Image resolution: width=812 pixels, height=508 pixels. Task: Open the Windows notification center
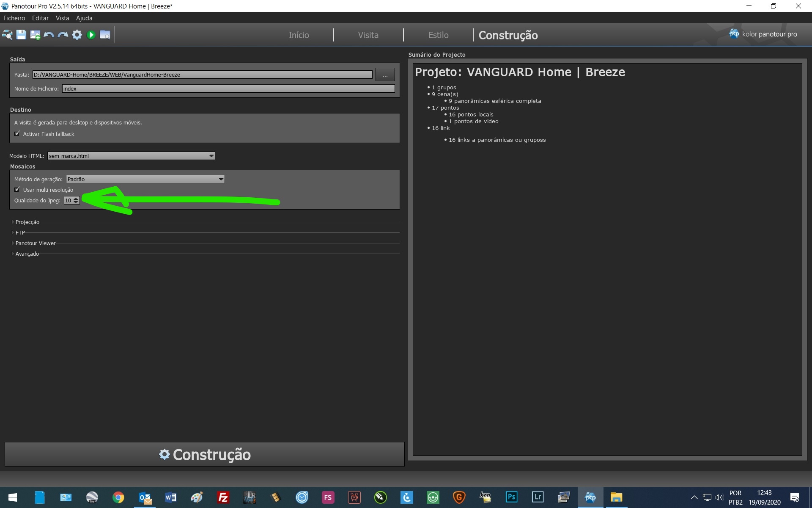pyautogui.click(x=795, y=497)
